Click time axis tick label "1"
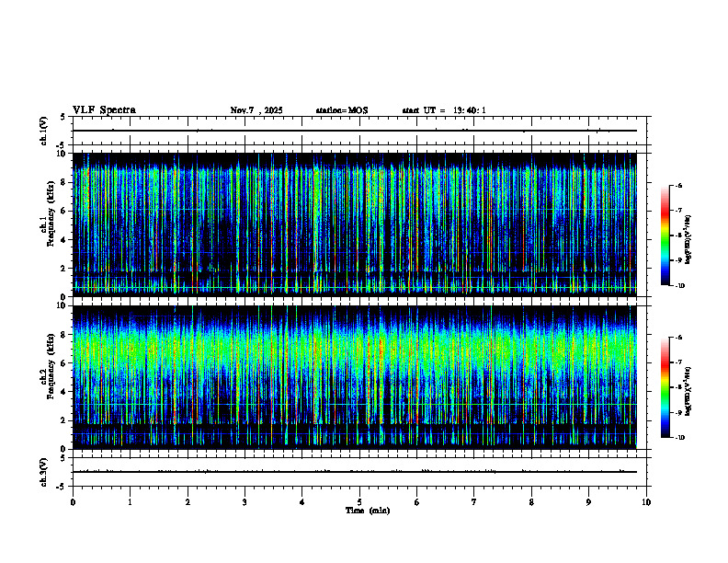728x563 pixels. 130,502
